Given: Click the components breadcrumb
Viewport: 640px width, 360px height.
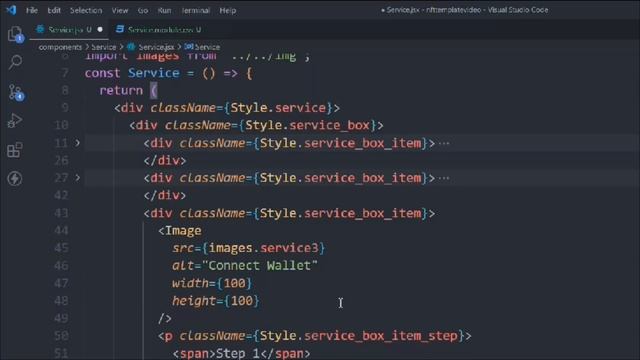Looking at the screenshot, I should 60,47.
